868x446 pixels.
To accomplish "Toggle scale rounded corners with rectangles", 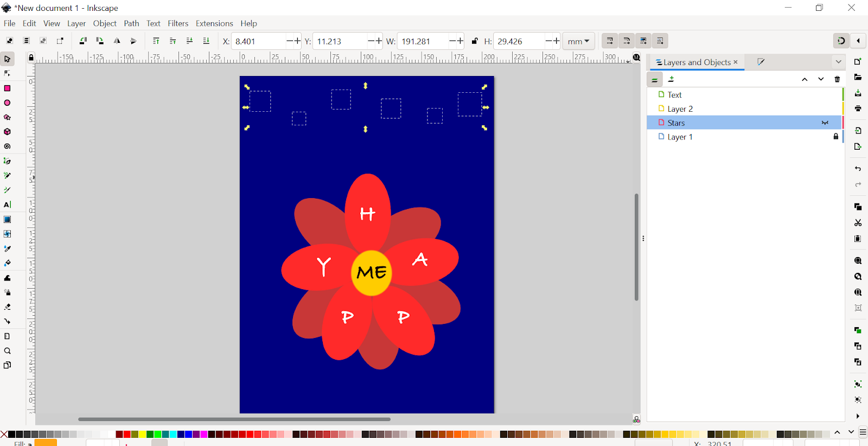I will pyautogui.click(x=627, y=41).
